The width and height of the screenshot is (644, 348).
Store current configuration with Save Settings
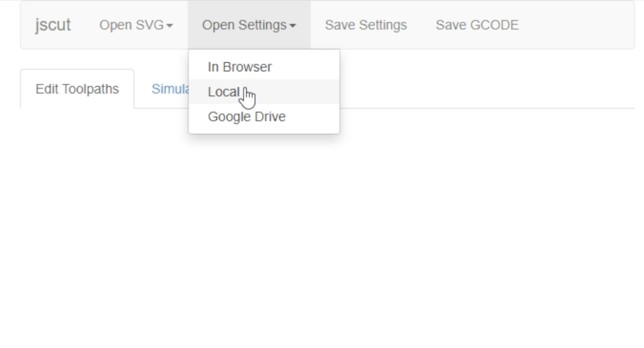[x=366, y=25]
